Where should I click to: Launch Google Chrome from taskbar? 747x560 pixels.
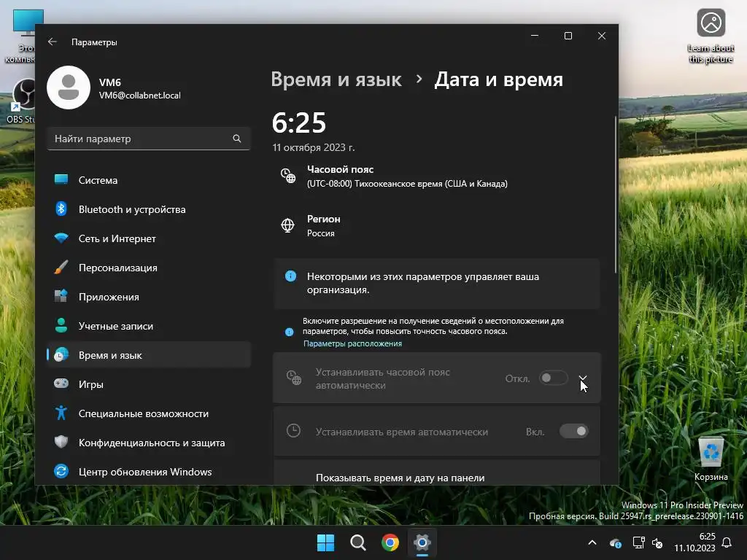coord(390,542)
